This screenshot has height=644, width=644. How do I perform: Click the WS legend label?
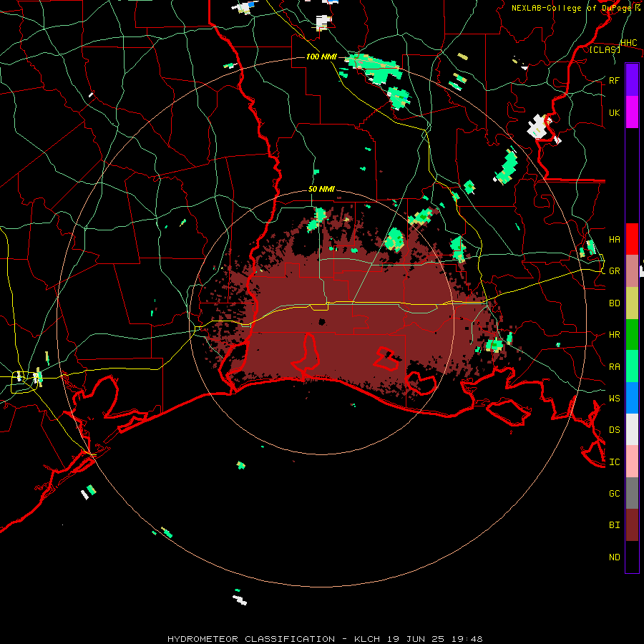(x=614, y=398)
